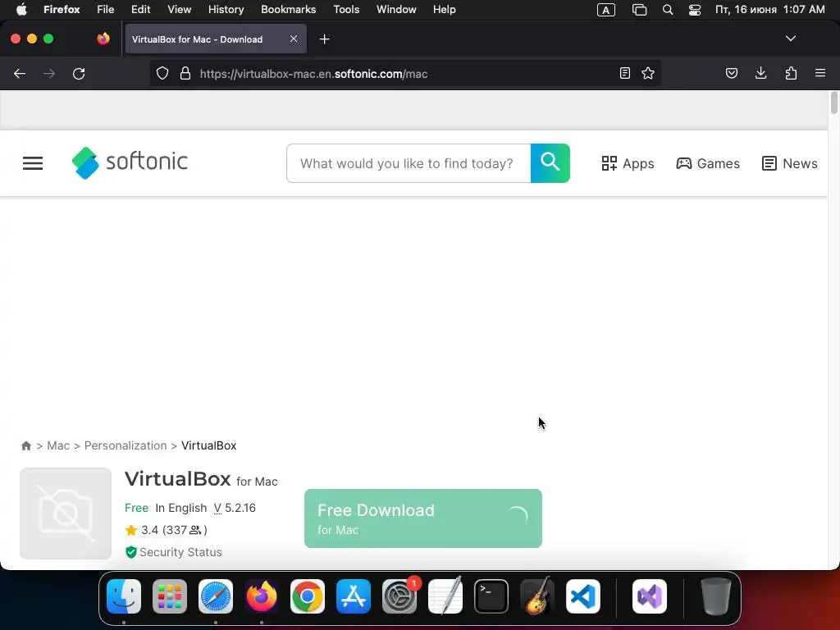Close the VirtualBox for Mac tab
The width and height of the screenshot is (840, 630).
[x=294, y=39]
